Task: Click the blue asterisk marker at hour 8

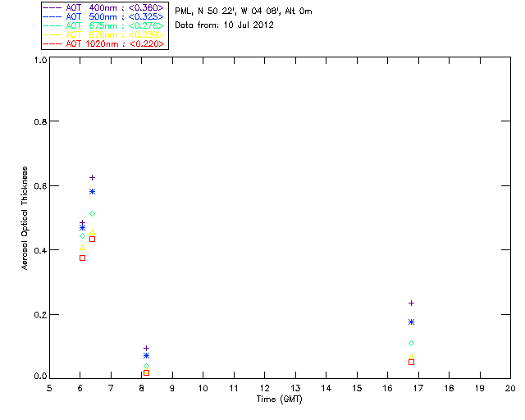Action: coord(146,356)
